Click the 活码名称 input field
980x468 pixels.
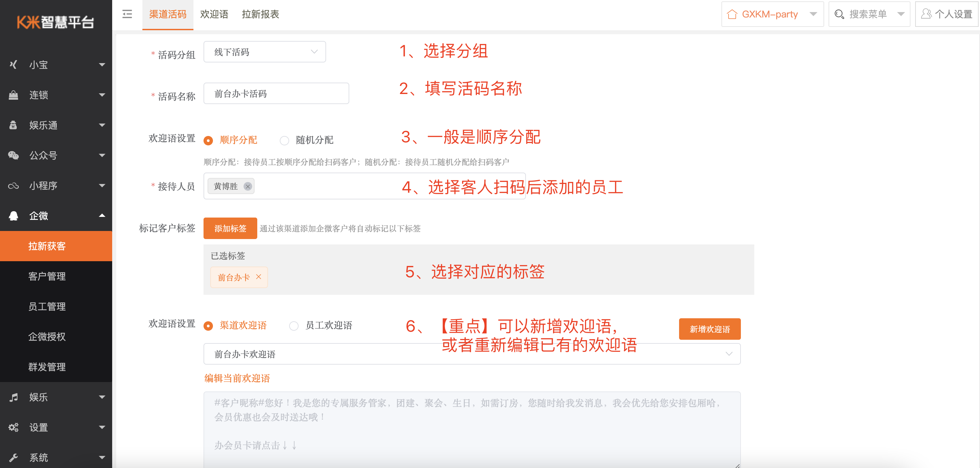276,93
